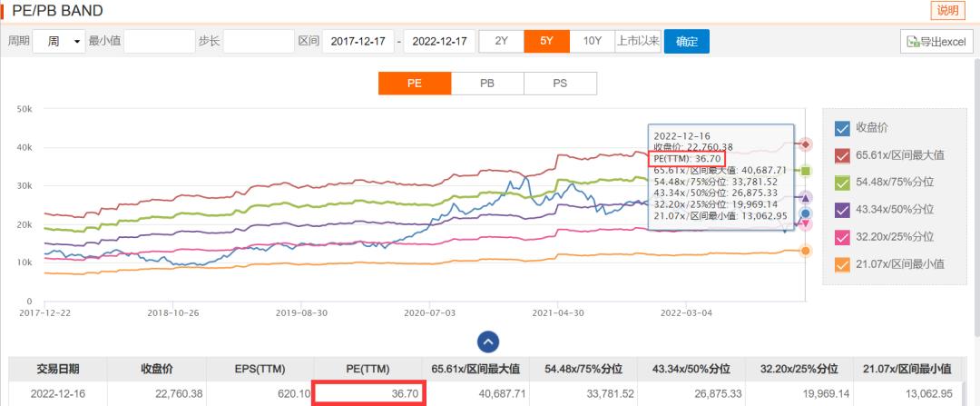
Task: Click the 19,969.14 table cell
Action: [x=799, y=394]
